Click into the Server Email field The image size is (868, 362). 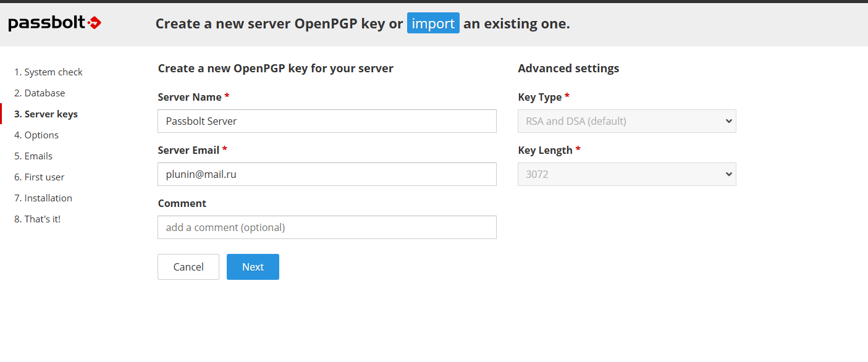(327, 174)
